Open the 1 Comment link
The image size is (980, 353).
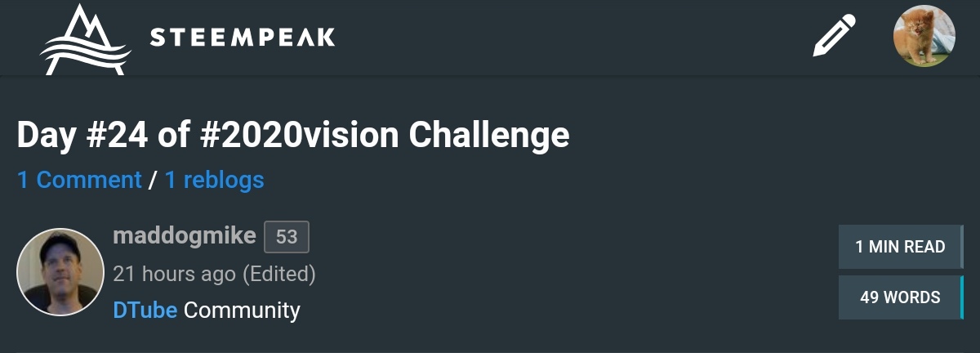coord(79,180)
